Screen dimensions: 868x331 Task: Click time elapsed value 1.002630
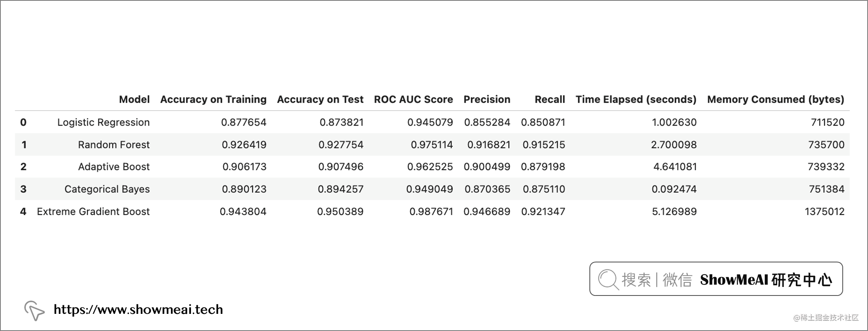point(674,122)
